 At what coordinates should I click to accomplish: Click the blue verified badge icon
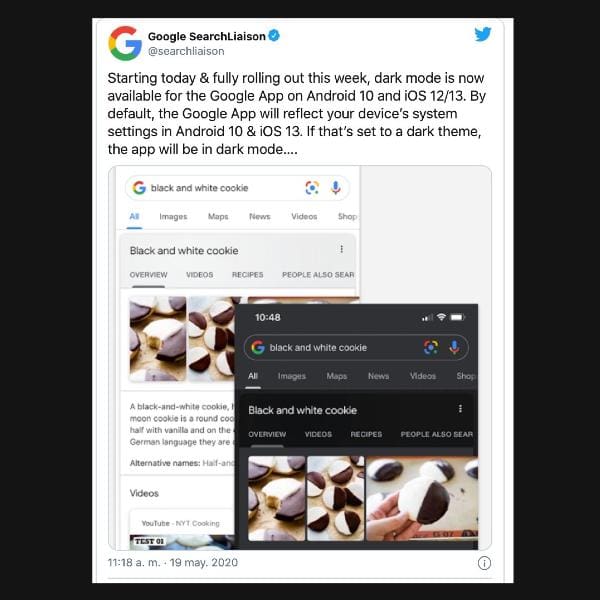coord(274,36)
